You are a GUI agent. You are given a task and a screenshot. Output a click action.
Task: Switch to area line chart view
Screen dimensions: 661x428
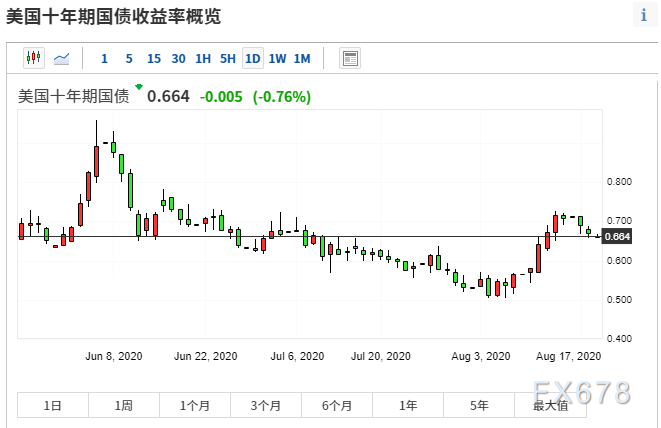point(62,58)
